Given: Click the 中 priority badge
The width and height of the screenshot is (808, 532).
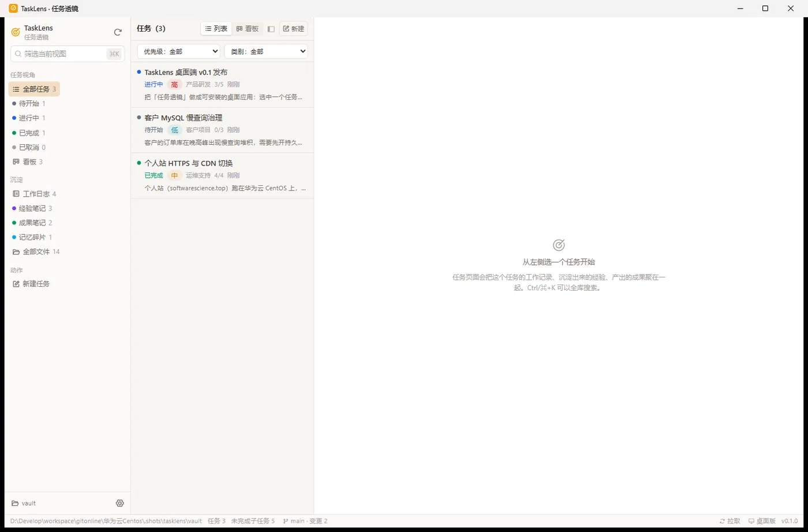Looking at the screenshot, I should tap(174, 175).
